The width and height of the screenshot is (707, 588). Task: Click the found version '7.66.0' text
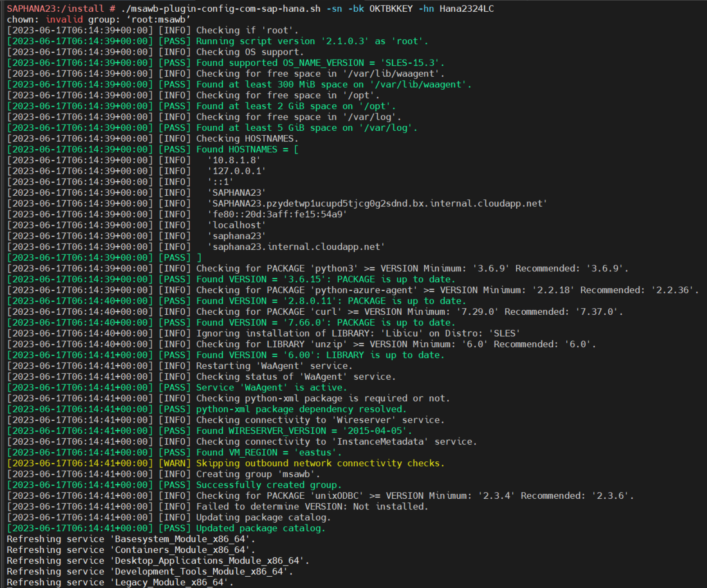pyautogui.click(x=307, y=322)
